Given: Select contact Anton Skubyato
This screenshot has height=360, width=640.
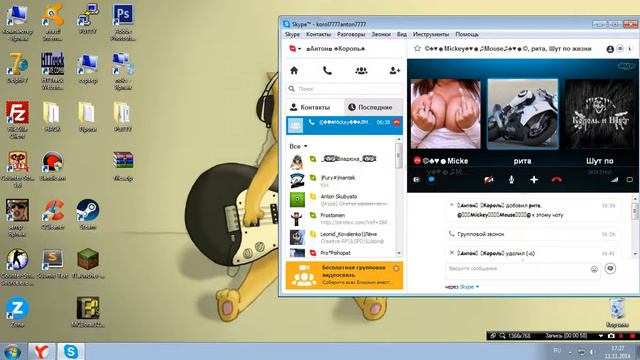Looking at the screenshot, I should coord(341,200).
